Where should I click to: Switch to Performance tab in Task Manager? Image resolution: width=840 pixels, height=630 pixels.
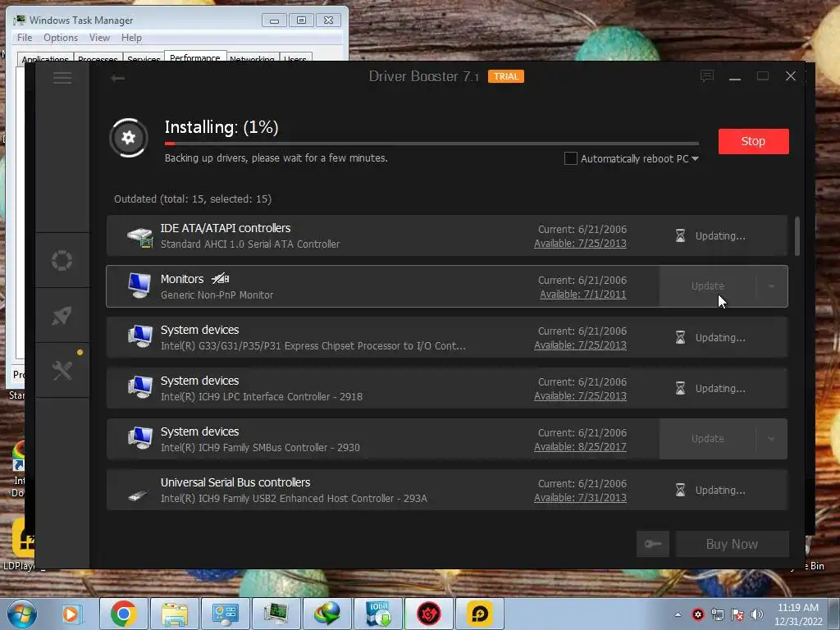coord(195,57)
